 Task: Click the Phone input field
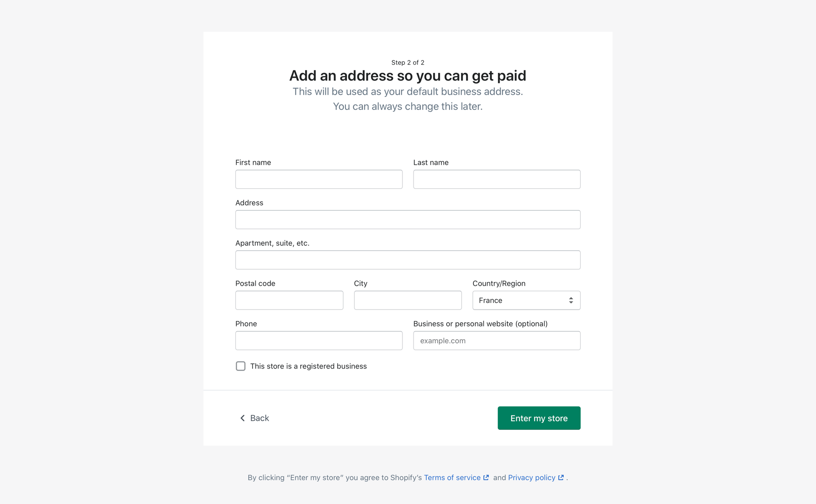pos(319,341)
